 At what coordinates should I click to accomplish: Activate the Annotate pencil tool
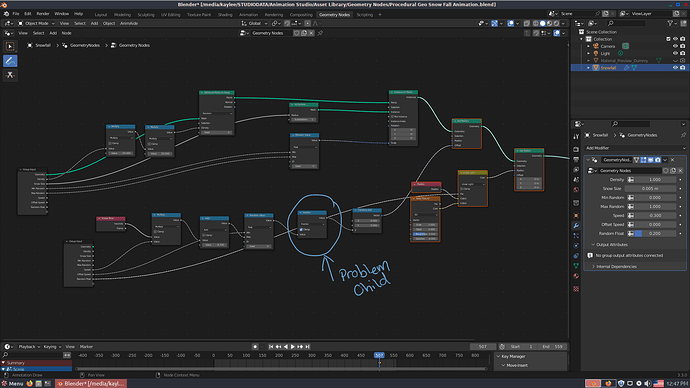(10, 61)
